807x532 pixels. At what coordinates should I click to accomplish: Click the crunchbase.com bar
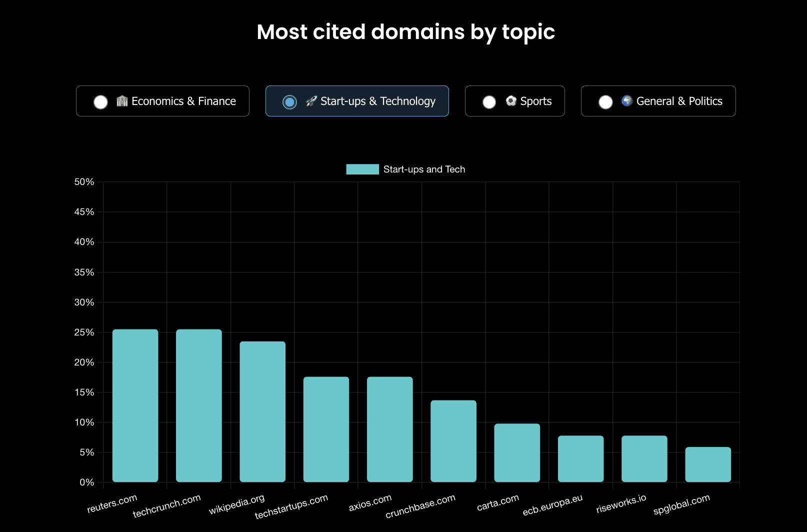pos(453,441)
